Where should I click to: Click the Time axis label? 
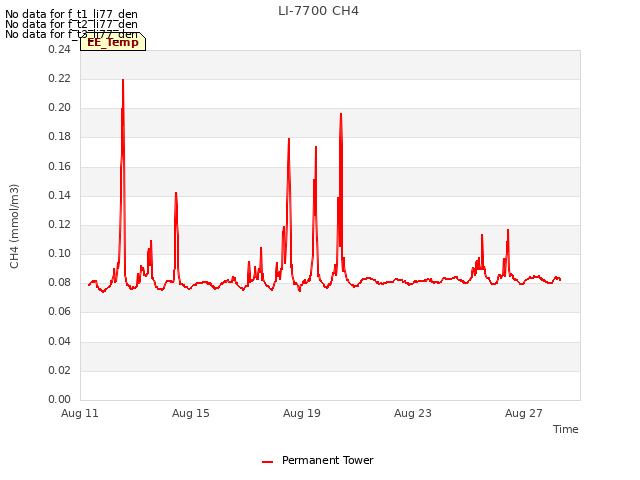565,429
